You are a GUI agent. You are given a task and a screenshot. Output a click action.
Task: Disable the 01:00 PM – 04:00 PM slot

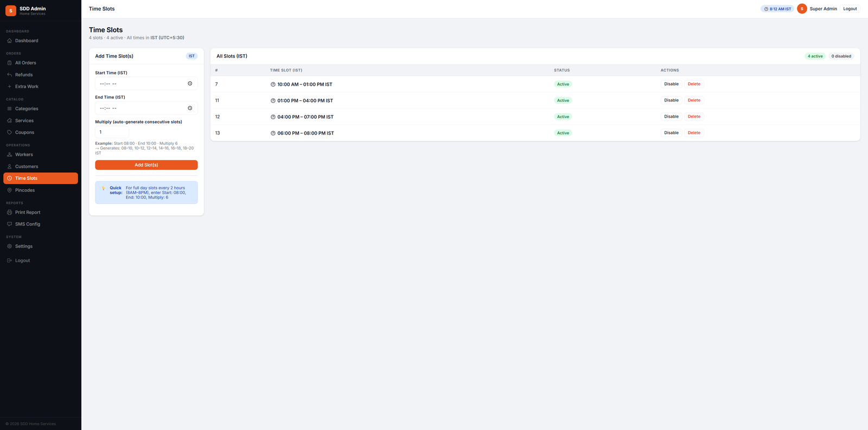pyautogui.click(x=671, y=100)
